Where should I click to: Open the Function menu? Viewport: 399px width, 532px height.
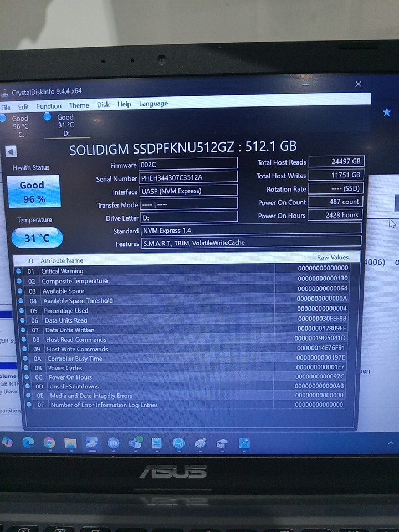point(49,106)
